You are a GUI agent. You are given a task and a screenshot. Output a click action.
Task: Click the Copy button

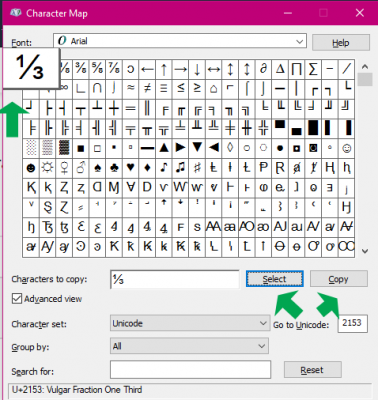(339, 279)
